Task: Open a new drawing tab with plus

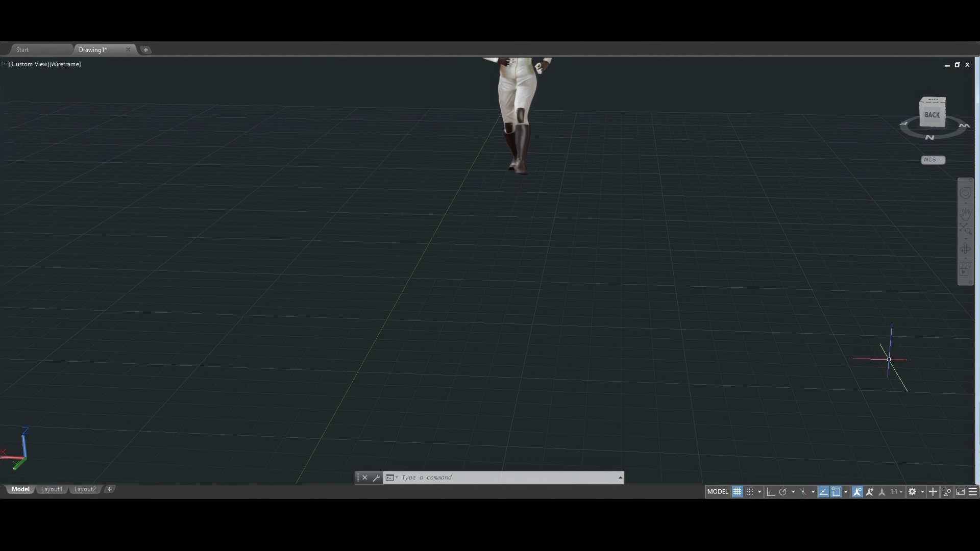Action: [x=145, y=50]
